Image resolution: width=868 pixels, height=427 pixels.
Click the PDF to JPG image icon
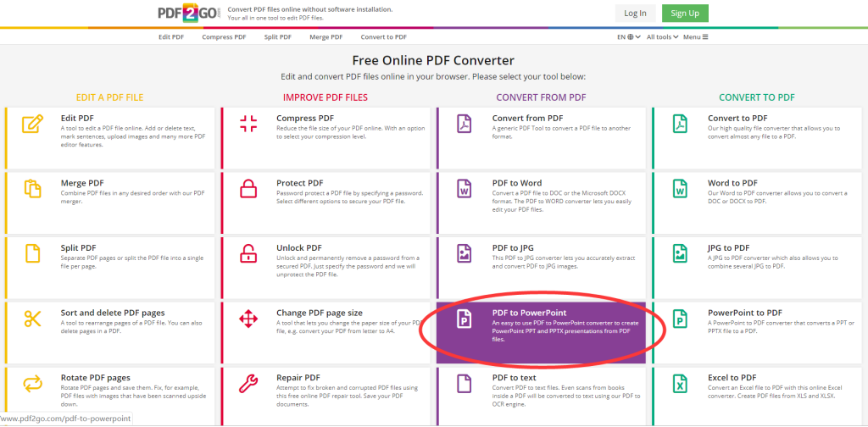click(464, 253)
